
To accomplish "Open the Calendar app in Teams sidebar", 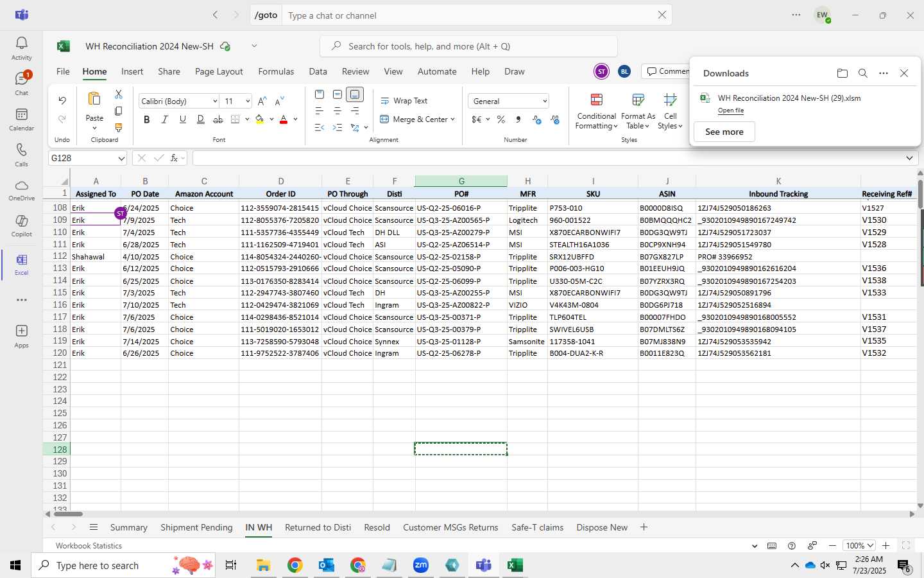I will coord(21,119).
